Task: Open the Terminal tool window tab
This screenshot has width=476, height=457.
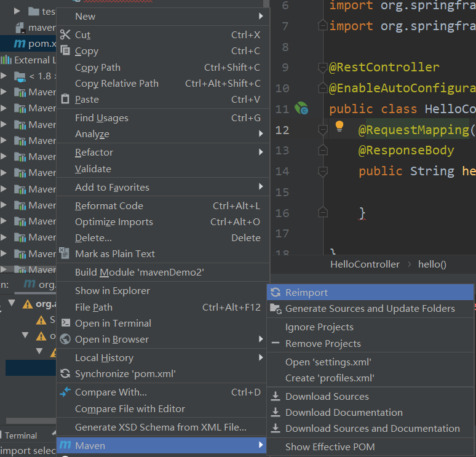Action: 21,435
